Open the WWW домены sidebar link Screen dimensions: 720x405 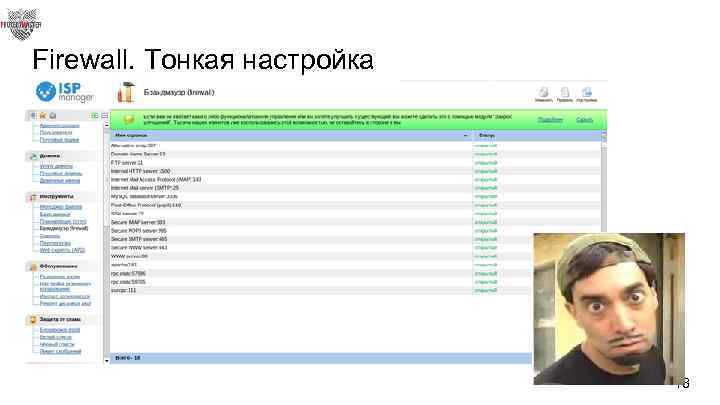tap(56, 166)
